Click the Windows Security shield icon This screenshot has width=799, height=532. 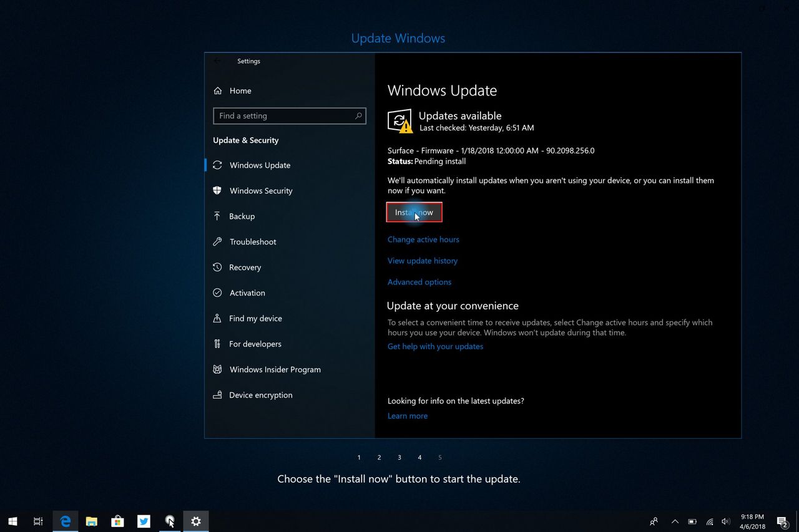tap(217, 191)
